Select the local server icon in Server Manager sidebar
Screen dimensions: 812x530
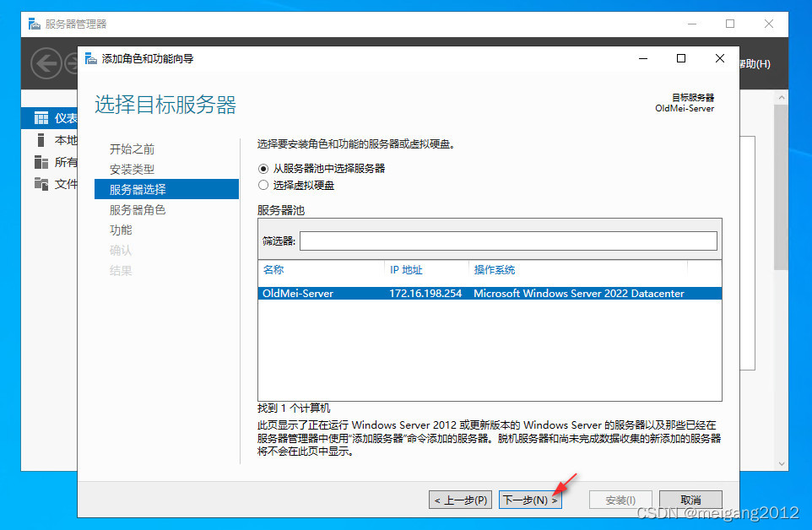click(x=41, y=140)
